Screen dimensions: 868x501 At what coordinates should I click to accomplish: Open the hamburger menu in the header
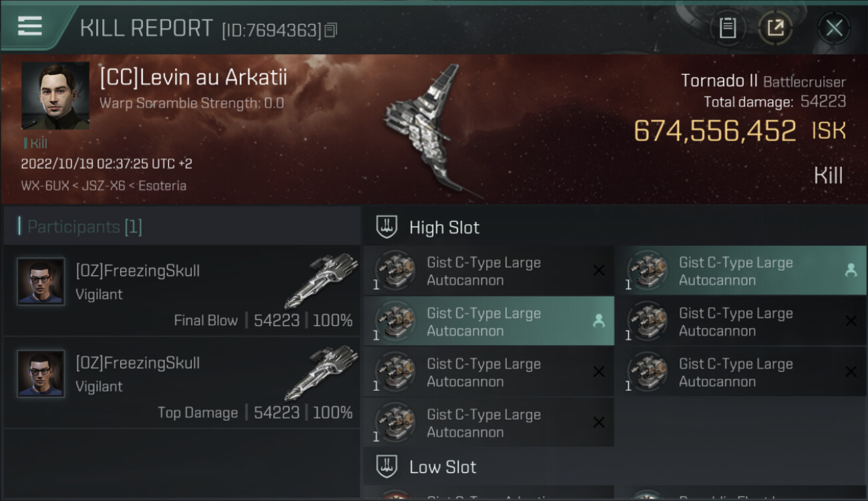[x=30, y=26]
